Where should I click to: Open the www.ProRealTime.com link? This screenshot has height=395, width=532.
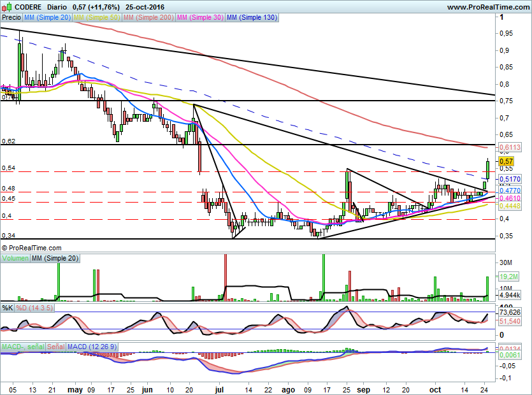pyautogui.click(x=487, y=6)
